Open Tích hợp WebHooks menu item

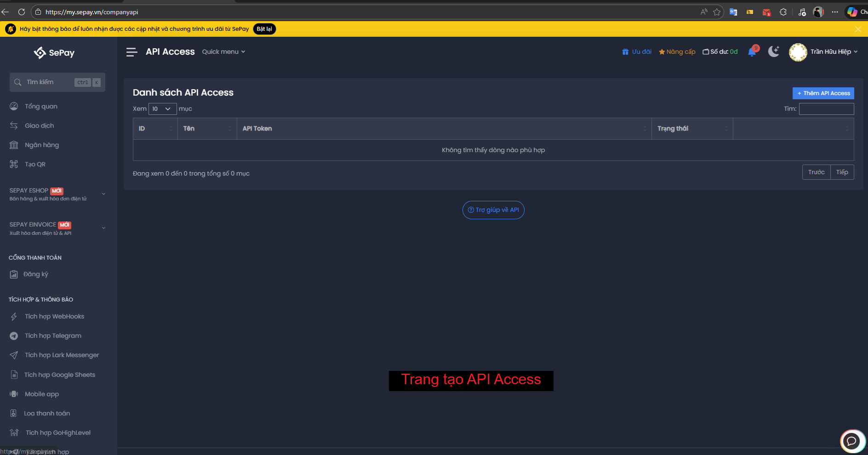pos(54,317)
